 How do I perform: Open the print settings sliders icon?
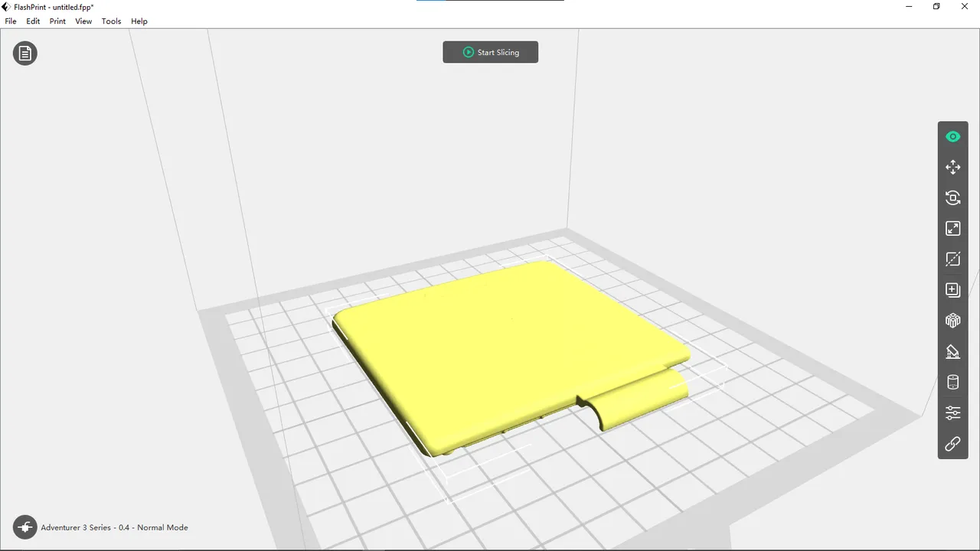point(952,412)
